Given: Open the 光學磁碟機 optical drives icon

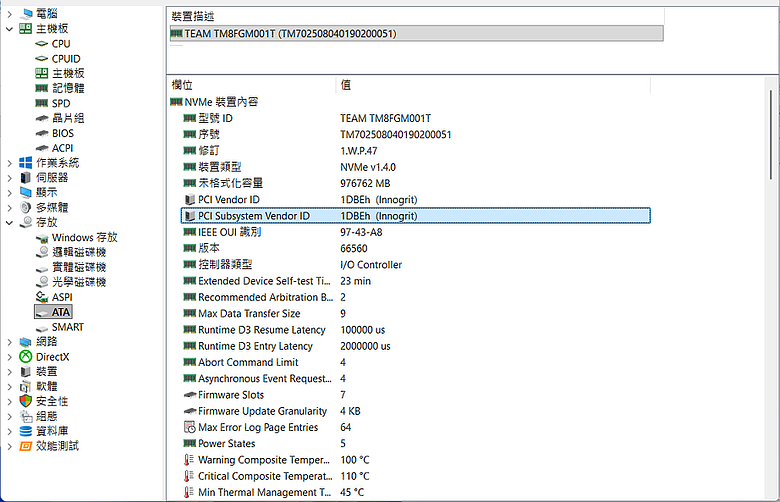Looking at the screenshot, I should pos(43,282).
